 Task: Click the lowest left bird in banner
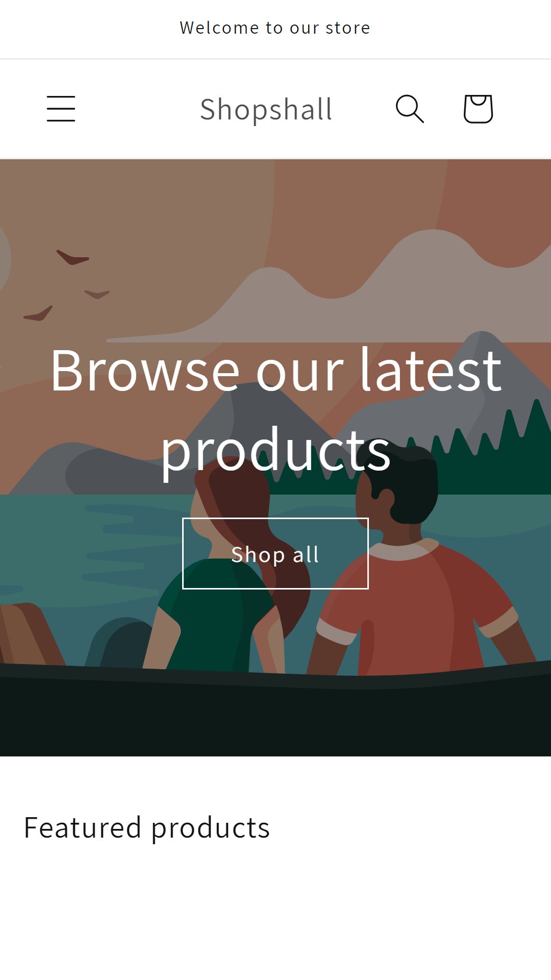point(38,314)
